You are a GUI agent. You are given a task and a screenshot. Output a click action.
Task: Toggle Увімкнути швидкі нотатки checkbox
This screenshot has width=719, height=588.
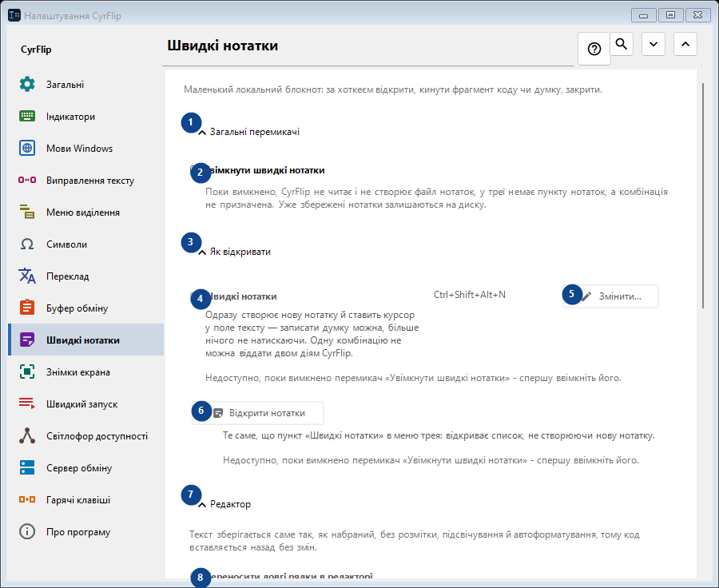pos(194,170)
